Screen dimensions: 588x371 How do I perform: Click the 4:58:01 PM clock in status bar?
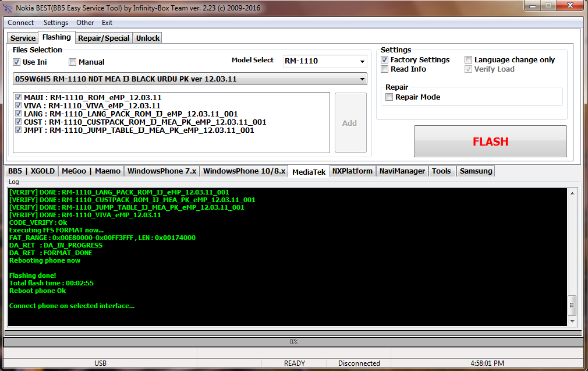coord(487,363)
